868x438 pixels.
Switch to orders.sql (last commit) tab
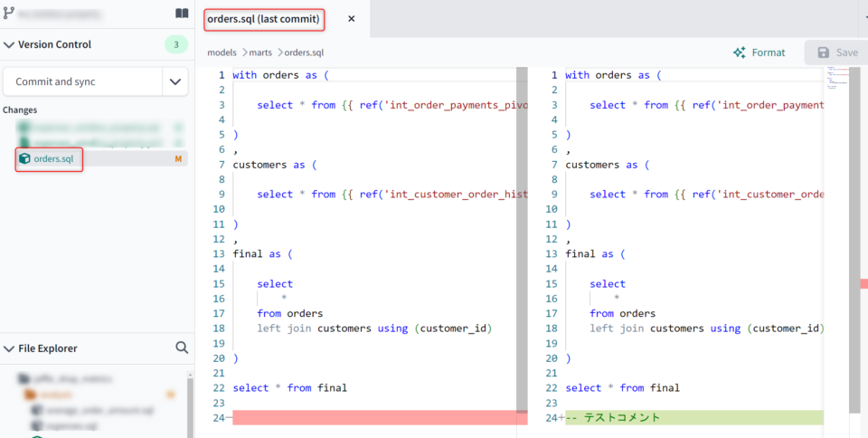[263, 19]
